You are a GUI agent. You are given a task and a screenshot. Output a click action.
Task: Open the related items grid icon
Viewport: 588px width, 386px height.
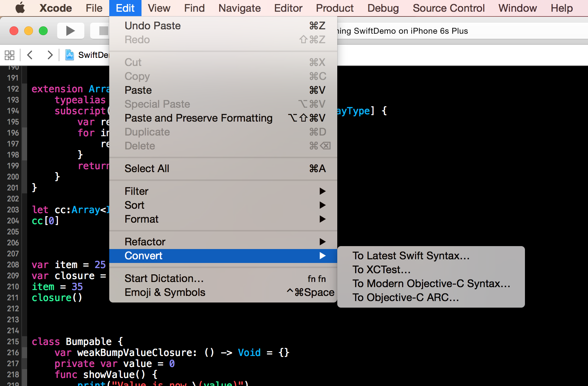point(10,55)
